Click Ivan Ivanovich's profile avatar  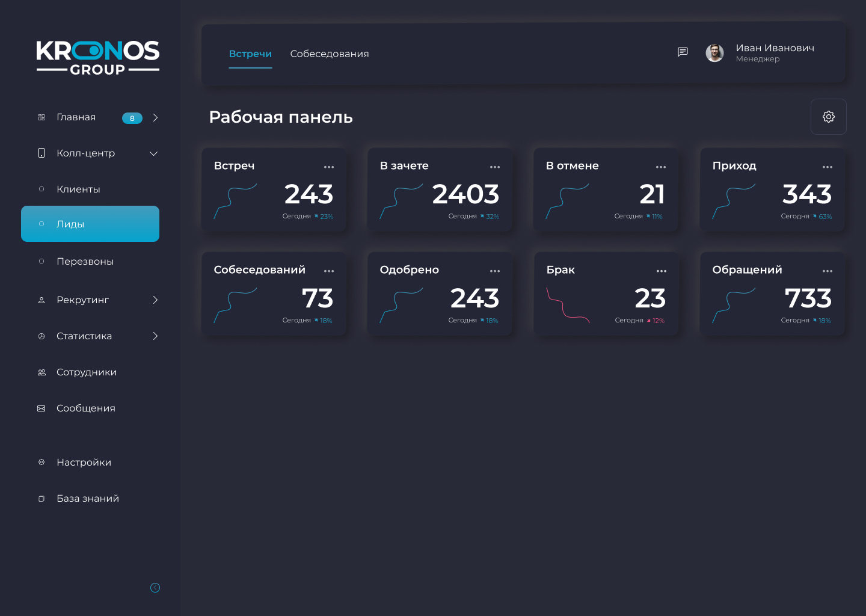point(714,53)
